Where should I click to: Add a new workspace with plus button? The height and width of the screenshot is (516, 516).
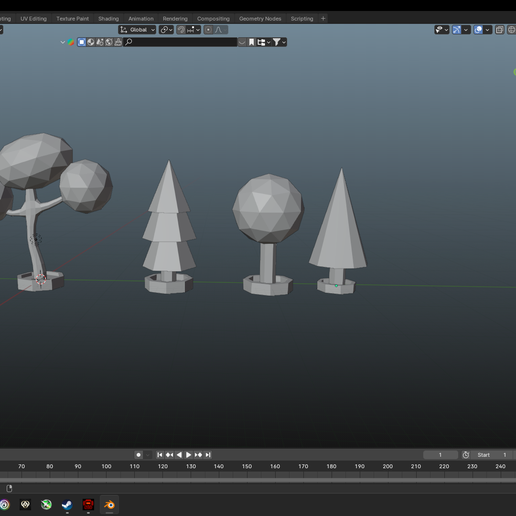pos(323,19)
